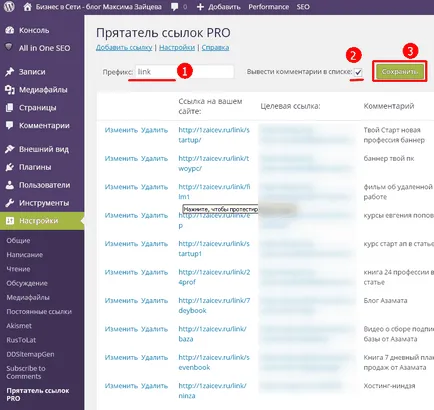Click Удалить for the link/film1 row

(154, 187)
